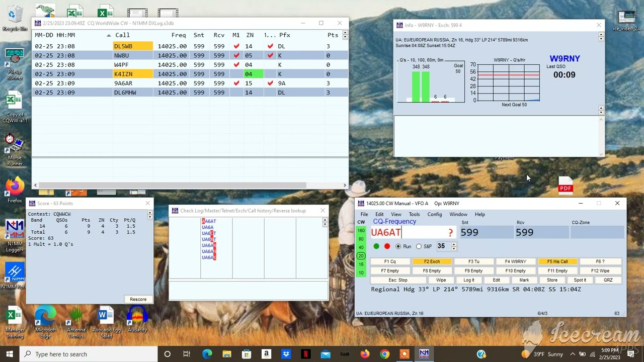Click the N1MM icon in the taskbar
The width and height of the screenshot is (644, 362).
[424, 354]
